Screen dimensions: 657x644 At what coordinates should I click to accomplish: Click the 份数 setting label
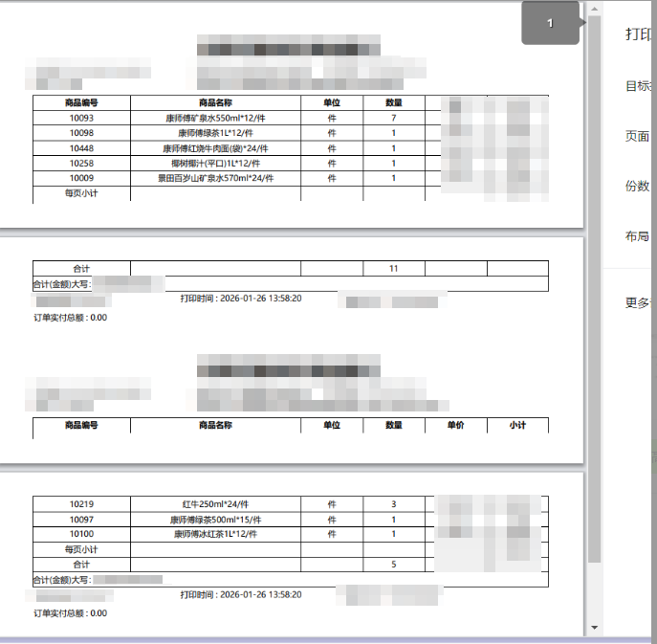coord(637,186)
